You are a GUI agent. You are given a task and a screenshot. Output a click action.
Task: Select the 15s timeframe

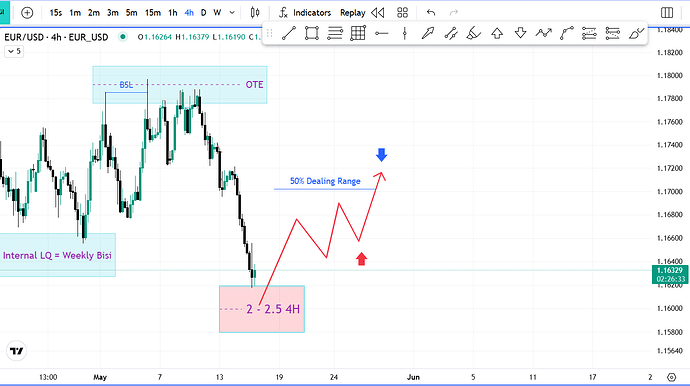pyautogui.click(x=55, y=13)
